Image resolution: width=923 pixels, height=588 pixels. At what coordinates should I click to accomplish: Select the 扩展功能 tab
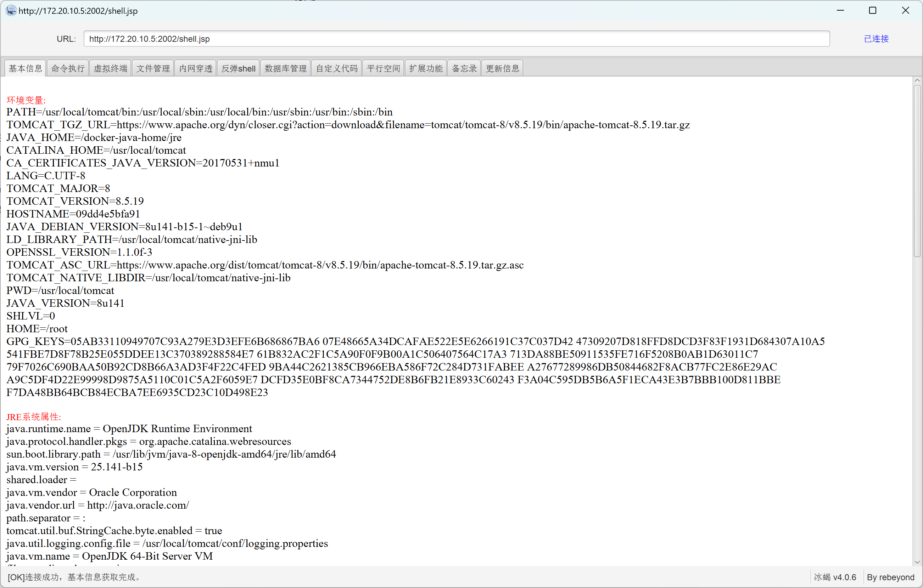tap(426, 69)
